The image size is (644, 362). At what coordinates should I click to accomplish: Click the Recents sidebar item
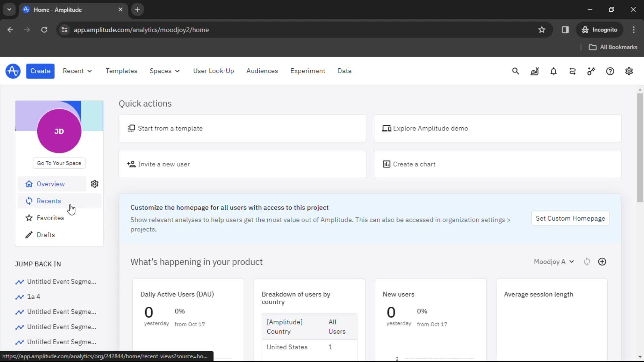(49, 201)
